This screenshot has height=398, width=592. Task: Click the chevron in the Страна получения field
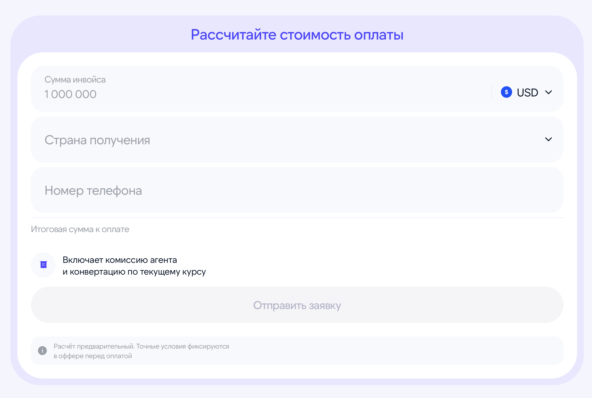point(548,139)
